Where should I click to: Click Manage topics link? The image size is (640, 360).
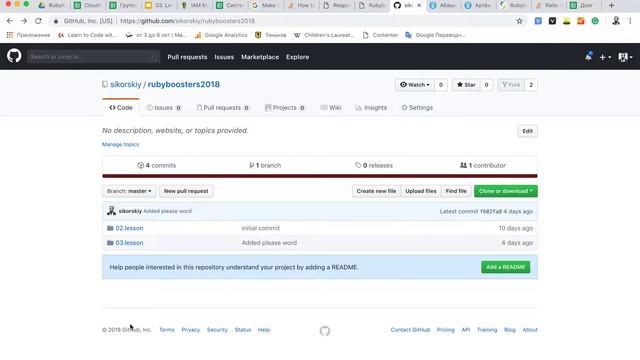tap(120, 144)
